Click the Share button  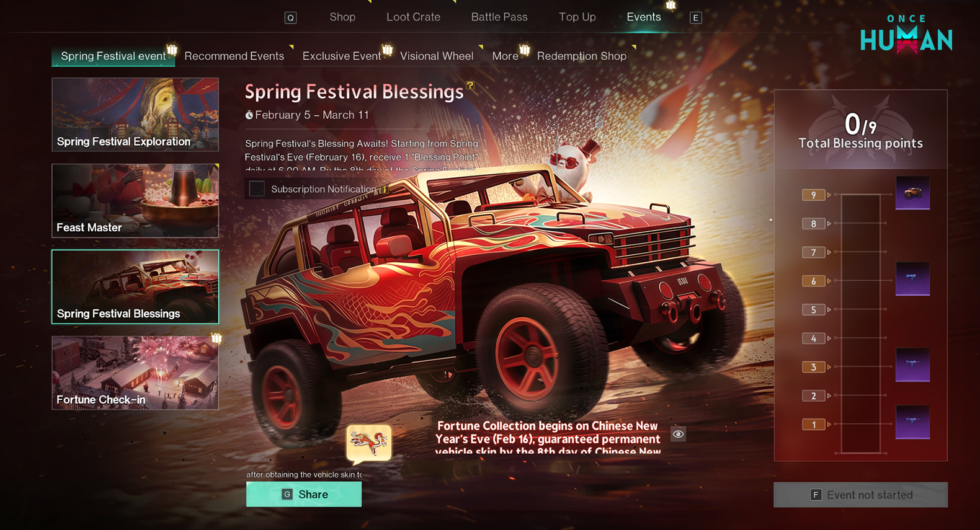tap(304, 494)
